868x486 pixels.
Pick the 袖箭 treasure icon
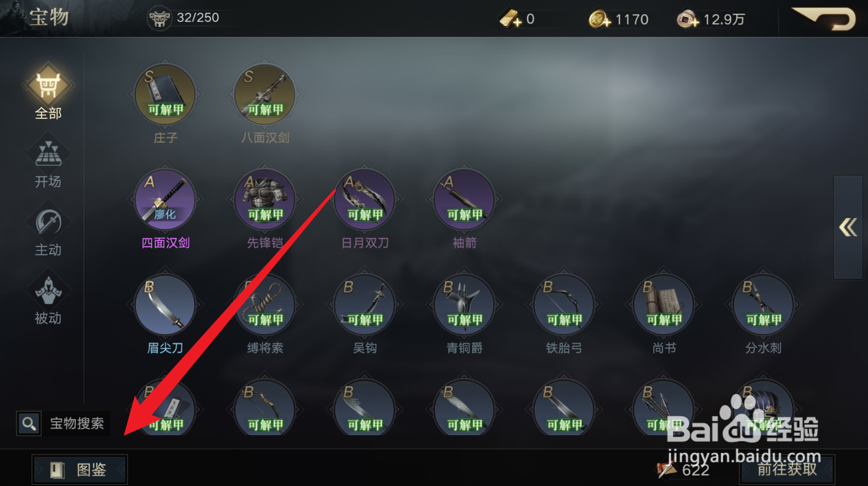(x=464, y=200)
